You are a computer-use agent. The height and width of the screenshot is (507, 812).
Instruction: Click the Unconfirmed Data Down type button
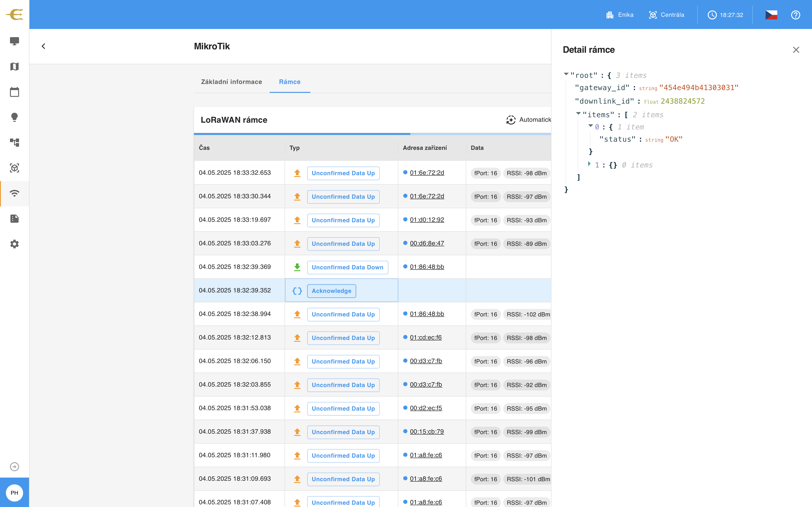click(x=348, y=267)
